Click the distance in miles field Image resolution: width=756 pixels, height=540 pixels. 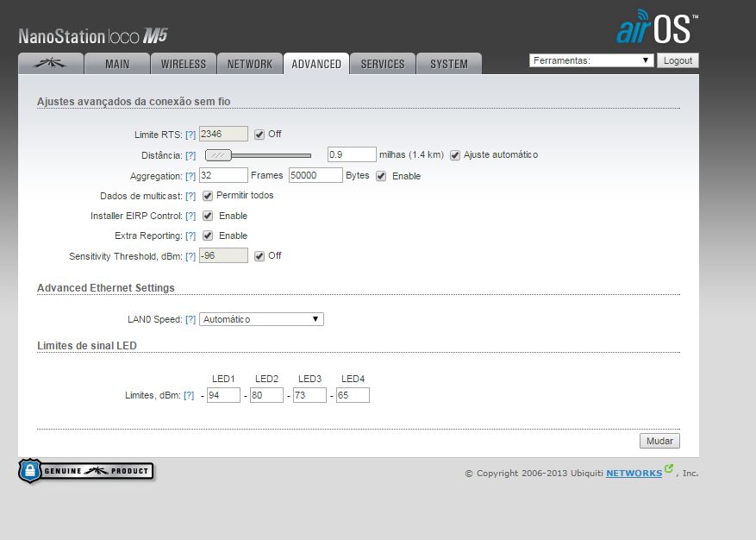click(352, 154)
